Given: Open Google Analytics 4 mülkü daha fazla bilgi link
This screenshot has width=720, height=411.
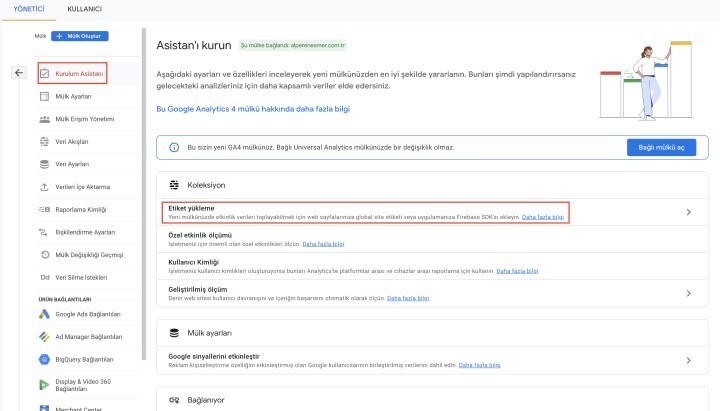Looking at the screenshot, I should tap(253, 109).
